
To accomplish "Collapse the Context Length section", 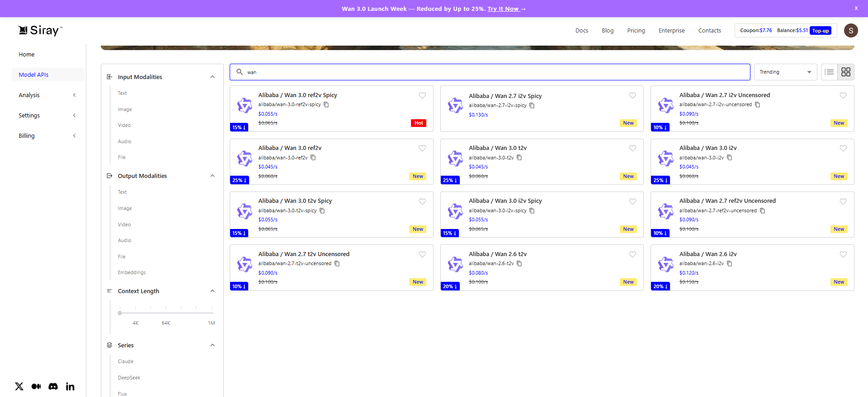I will [212, 291].
